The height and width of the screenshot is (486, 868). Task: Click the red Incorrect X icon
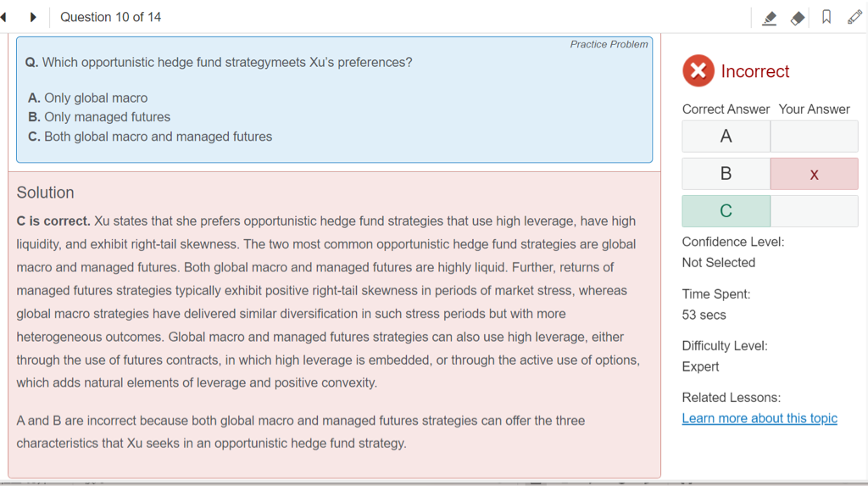tap(698, 71)
